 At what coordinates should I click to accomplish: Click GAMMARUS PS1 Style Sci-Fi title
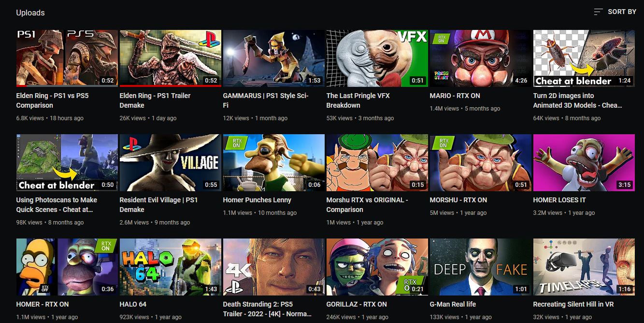(265, 100)
